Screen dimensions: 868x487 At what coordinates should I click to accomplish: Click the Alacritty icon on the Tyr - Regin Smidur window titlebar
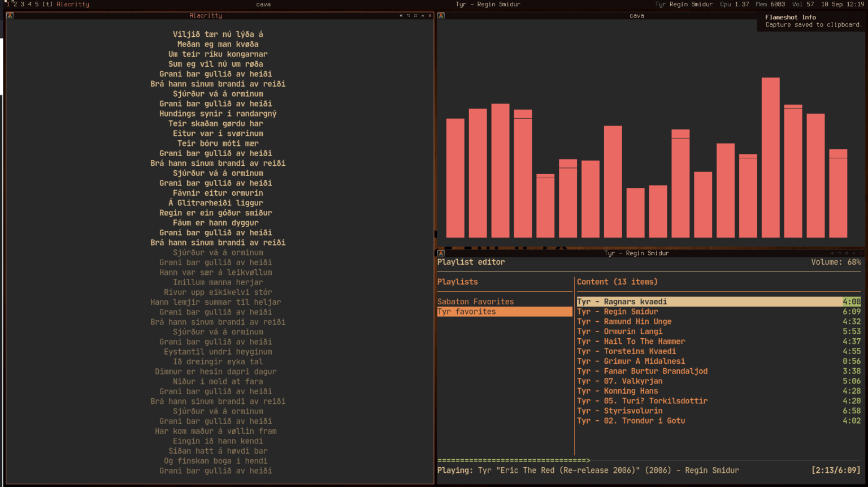(441, 253)
